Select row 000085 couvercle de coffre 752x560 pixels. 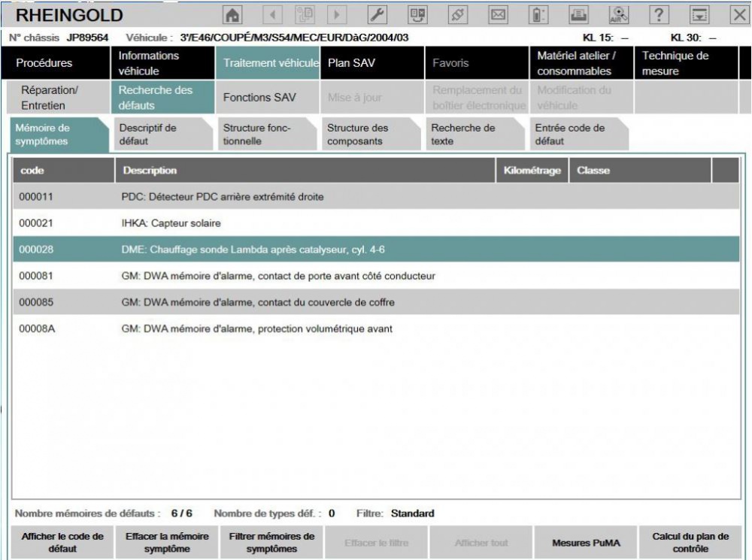376,302
